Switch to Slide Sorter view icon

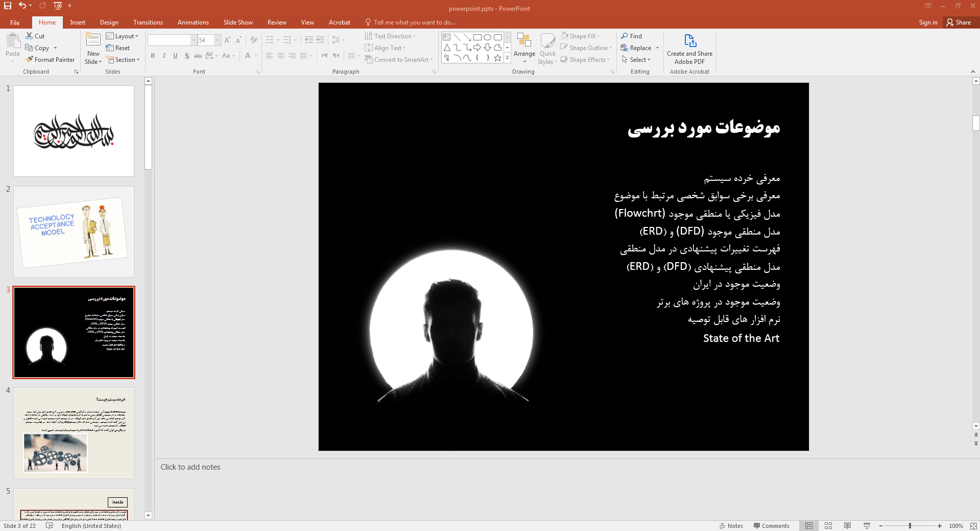pyautogui.click(x=828, y=525)
